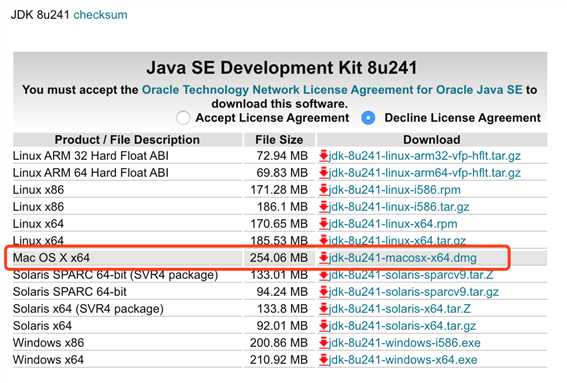Click the Mac OS X x64 row label
The width and height of the screenshot is (567, 383).
pos(51,258)
